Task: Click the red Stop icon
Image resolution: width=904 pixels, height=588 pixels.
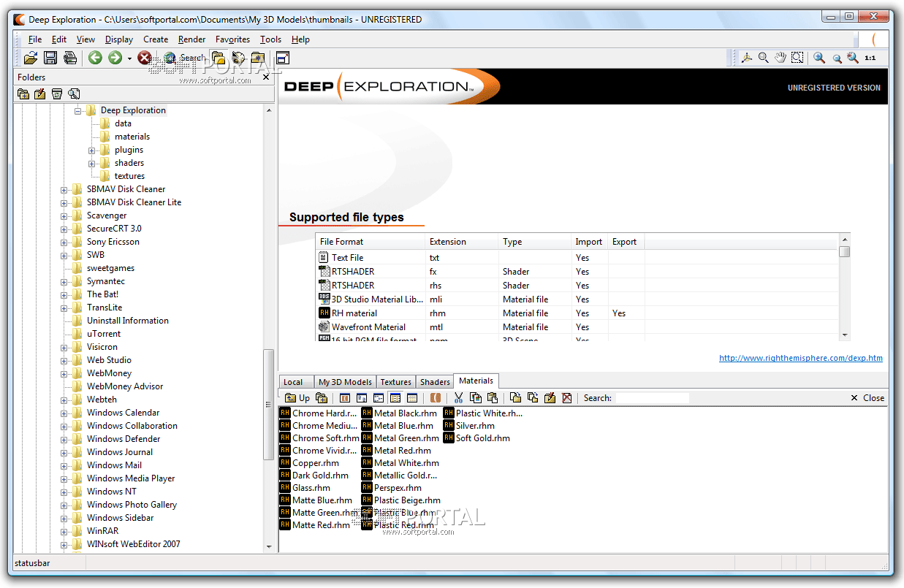Action: [145, 58]
